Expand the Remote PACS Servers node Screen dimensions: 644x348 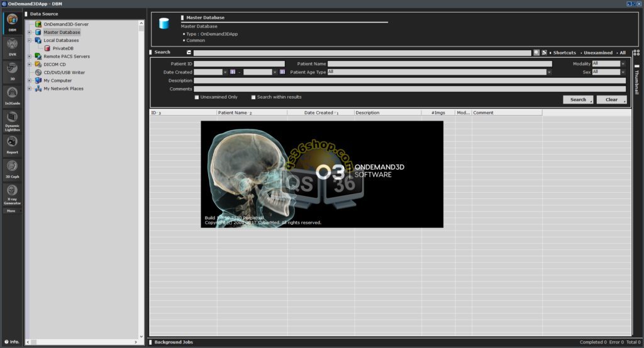30,57
